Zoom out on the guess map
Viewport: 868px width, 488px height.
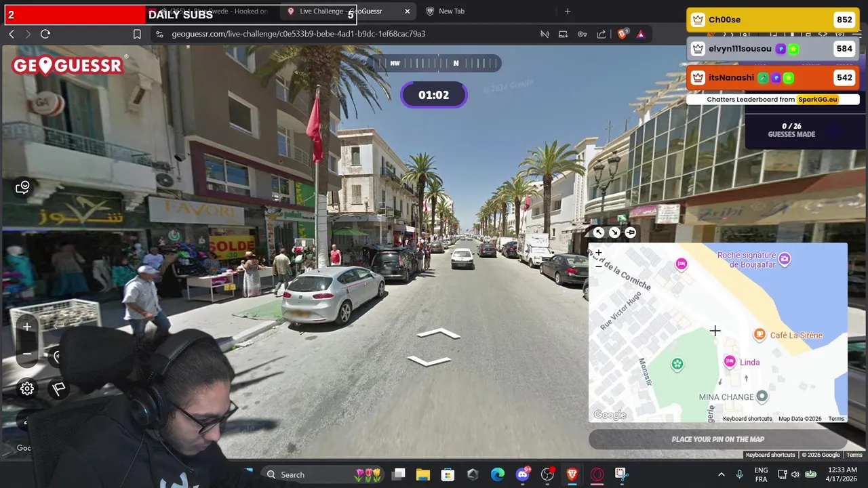598,266
